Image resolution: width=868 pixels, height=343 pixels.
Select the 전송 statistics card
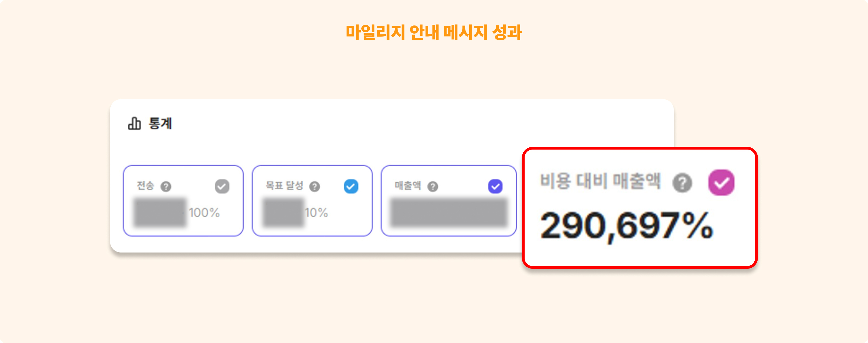[183, 200]
